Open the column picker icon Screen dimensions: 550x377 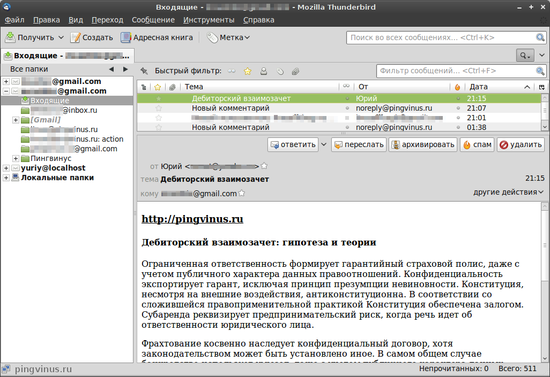542,87
